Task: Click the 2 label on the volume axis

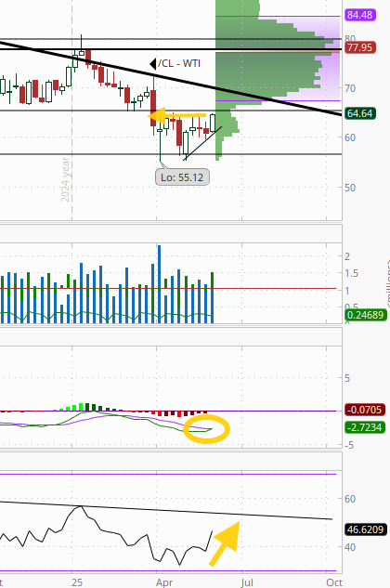Action: pos(347,256)
